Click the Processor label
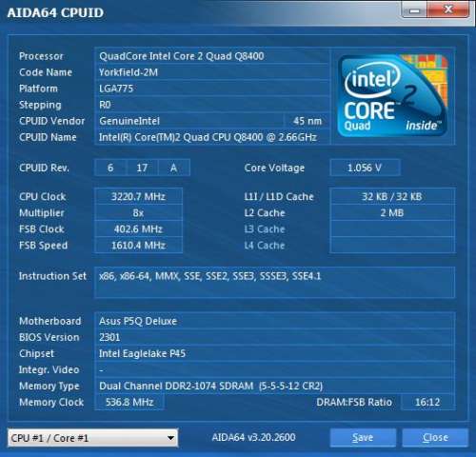Viewport: 476px width, 457px height. (x=41, y=56)
